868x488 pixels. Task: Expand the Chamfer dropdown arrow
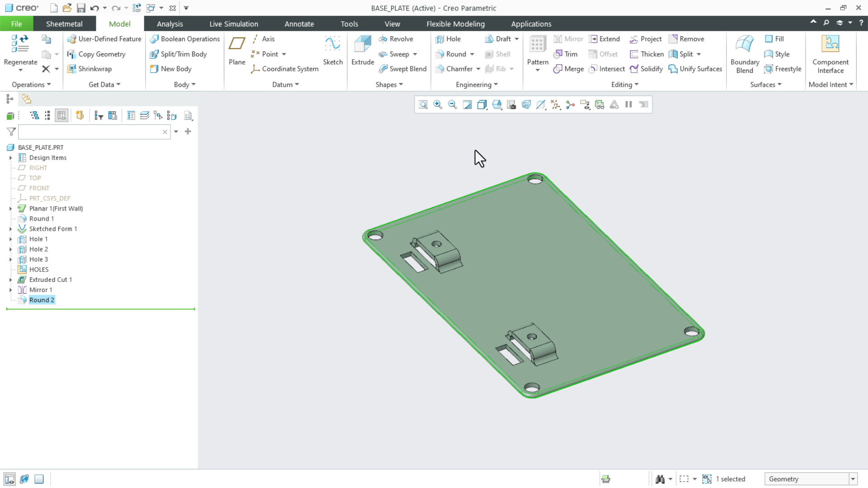[478, 69]
